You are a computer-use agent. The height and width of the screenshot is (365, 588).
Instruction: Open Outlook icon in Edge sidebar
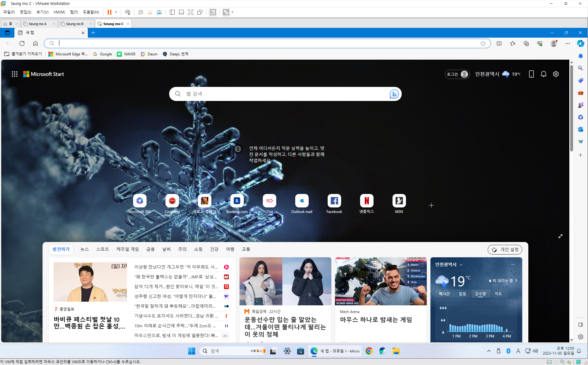(x=580, y=129)
